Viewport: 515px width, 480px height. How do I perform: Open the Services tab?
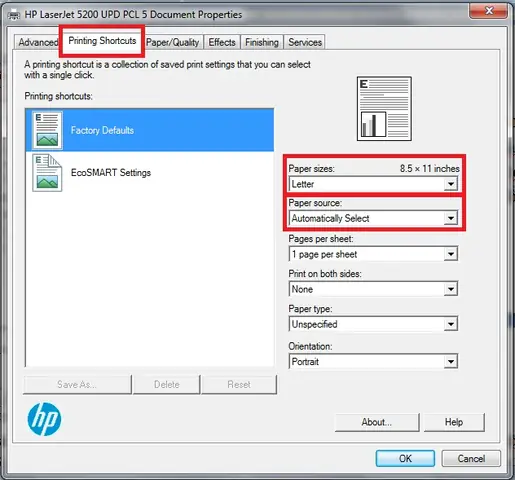[305, 42]
